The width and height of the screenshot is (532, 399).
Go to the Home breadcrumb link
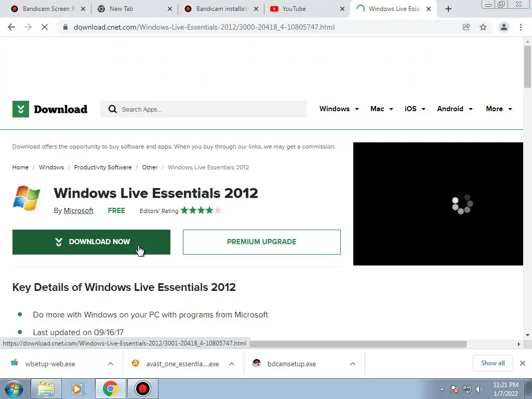click(20, 167)
